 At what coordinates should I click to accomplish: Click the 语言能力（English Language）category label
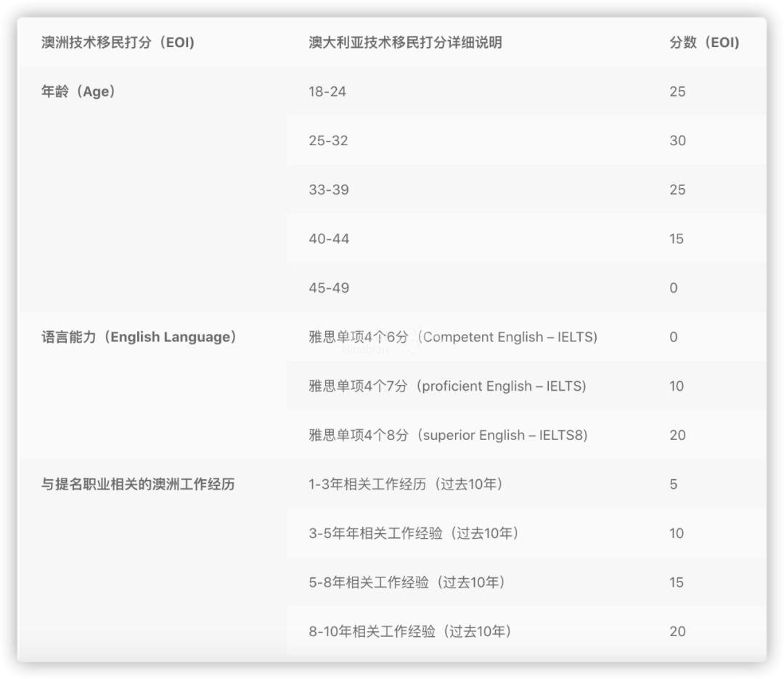coord(139,337)
